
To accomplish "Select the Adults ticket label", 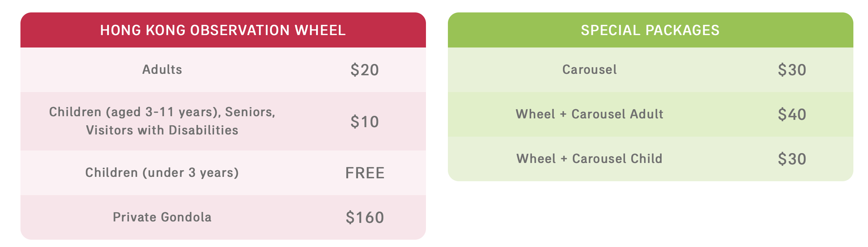I will pyautogui.click(x=162, y=69).
